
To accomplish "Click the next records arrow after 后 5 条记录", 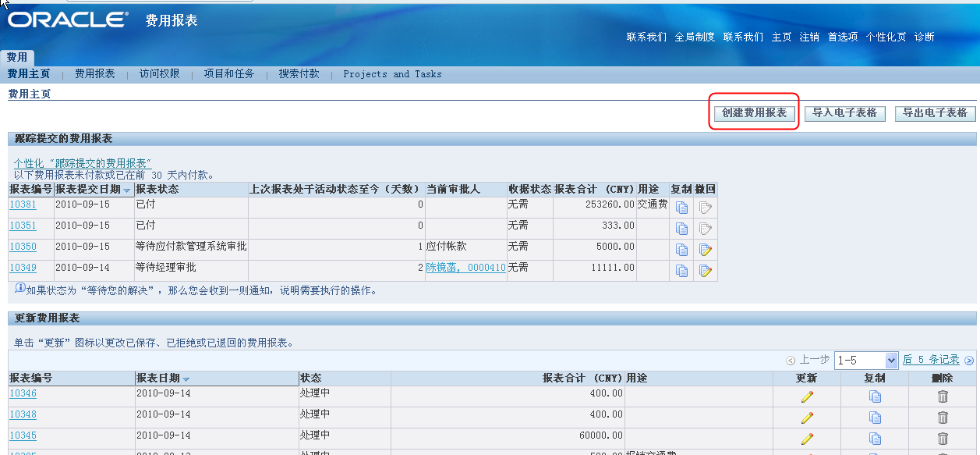I will click(x=970, y=360).
